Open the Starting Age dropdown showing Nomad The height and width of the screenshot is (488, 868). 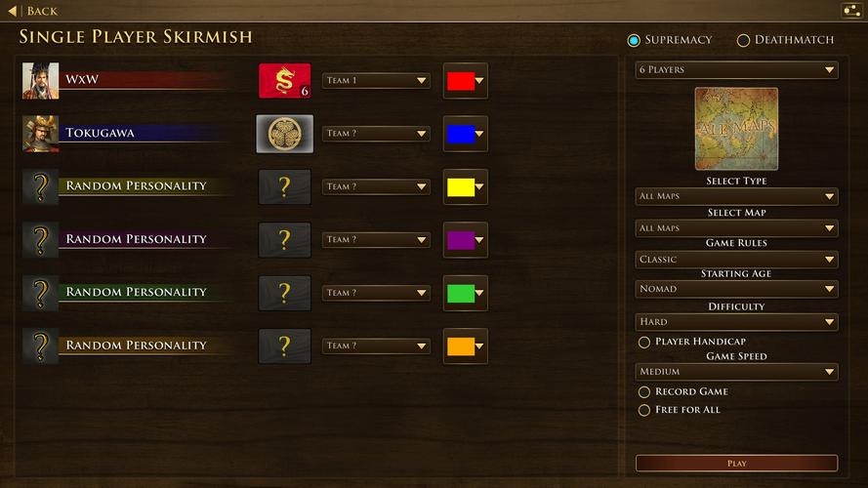736,289
